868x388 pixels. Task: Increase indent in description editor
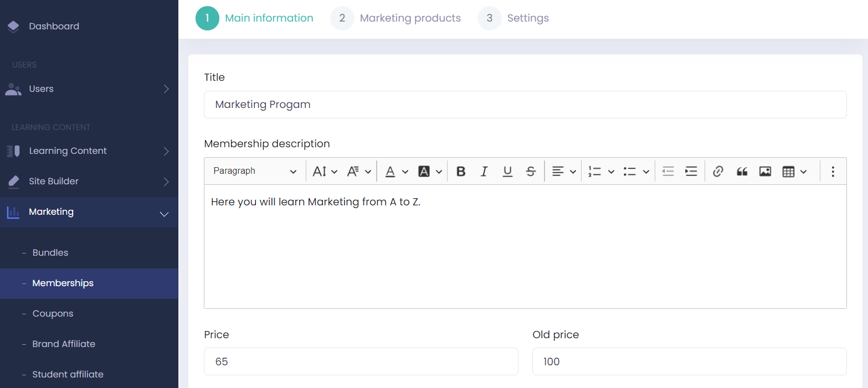691,172
